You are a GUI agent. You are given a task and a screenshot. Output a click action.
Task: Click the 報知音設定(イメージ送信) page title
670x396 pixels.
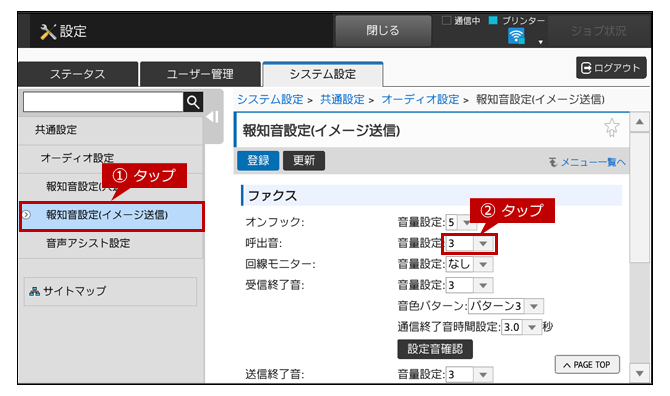click(x=321, y=131)
